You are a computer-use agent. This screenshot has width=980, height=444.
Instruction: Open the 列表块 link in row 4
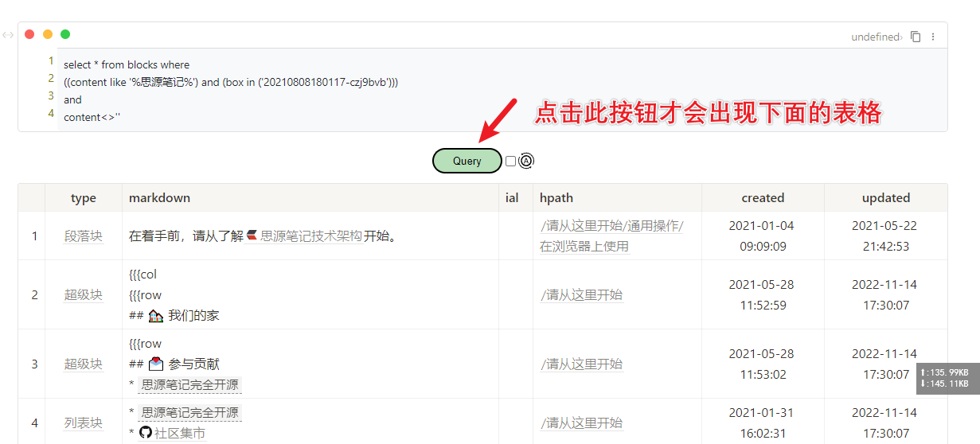pyautogui.click(x=84, y=423)
